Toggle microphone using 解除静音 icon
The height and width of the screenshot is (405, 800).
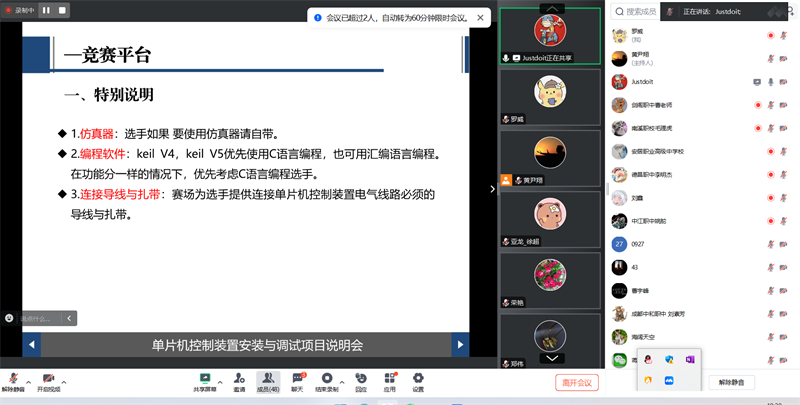[13, 379]
